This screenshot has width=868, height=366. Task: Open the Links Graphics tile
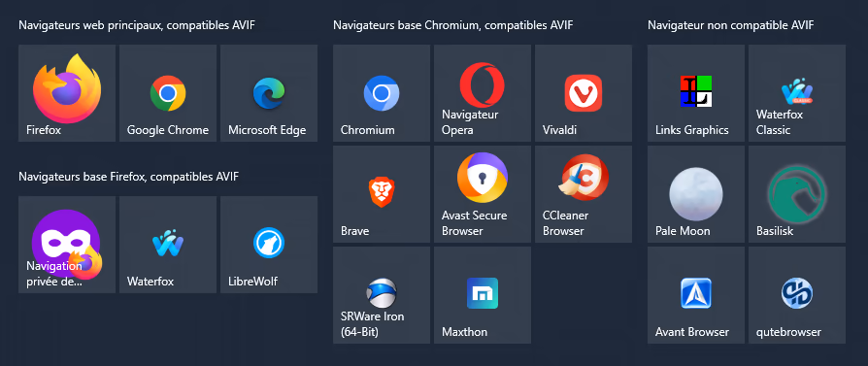(x=696, y=93)
